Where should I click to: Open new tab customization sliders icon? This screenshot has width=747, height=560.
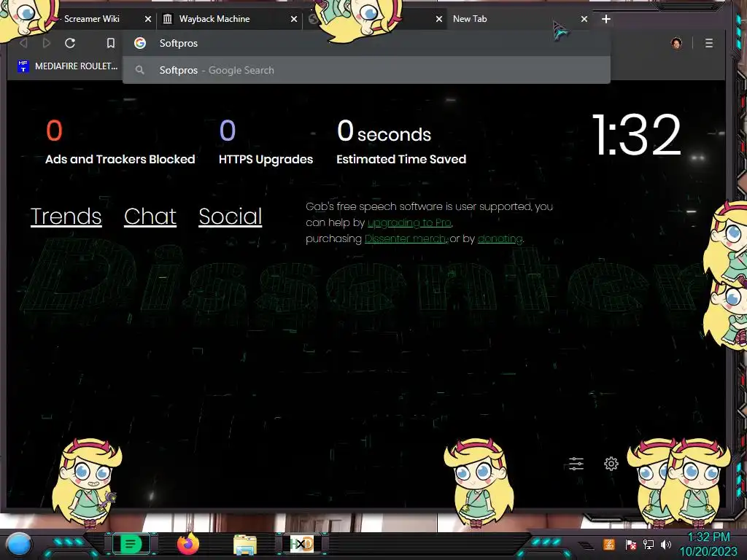pyautogui.click(x=576, y=463)
